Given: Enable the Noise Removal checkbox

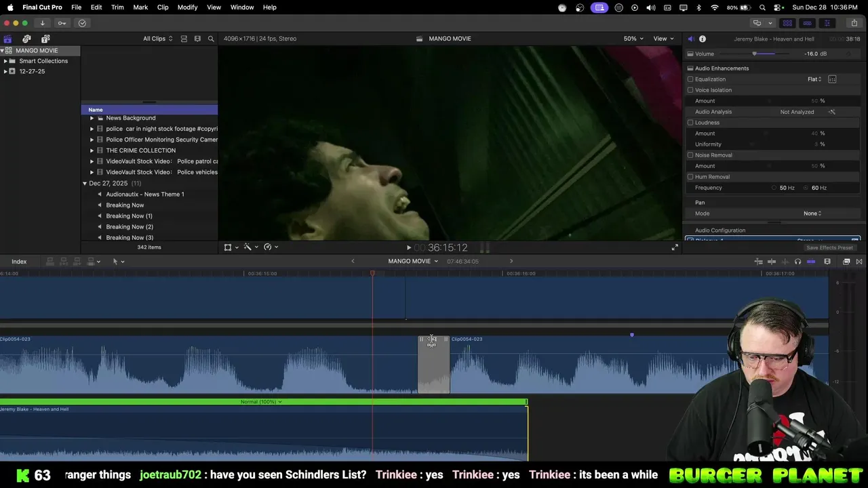Looking at the screenshot, I should pos(690,155).
